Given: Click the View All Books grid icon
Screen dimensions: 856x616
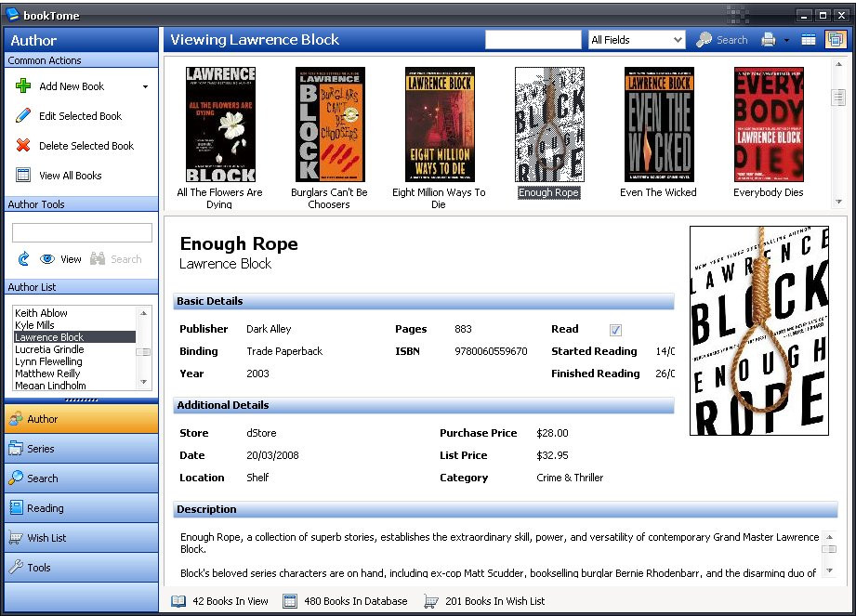Looking at the screenshot, I should pyautogui.click(x=23, y=176).
